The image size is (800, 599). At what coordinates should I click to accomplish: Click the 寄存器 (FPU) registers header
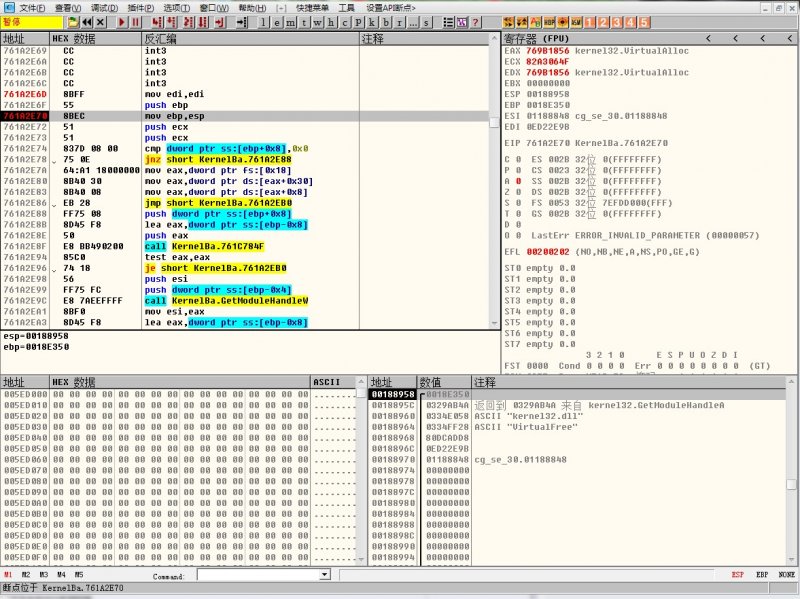coord(535,38)
